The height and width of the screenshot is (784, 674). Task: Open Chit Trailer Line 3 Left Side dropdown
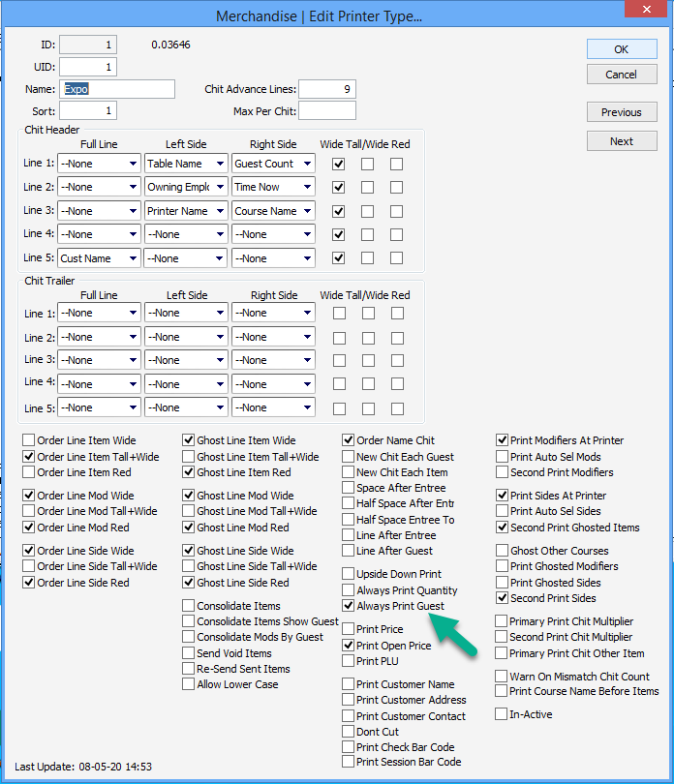coord(186,360)
